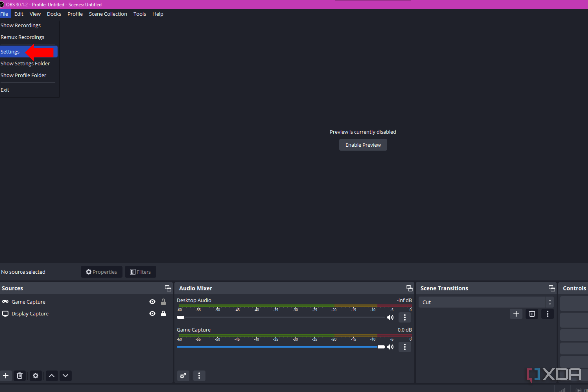Open Desktop Audio options kebab menu
Screen dimensions: 588x392
coord(405,318)
